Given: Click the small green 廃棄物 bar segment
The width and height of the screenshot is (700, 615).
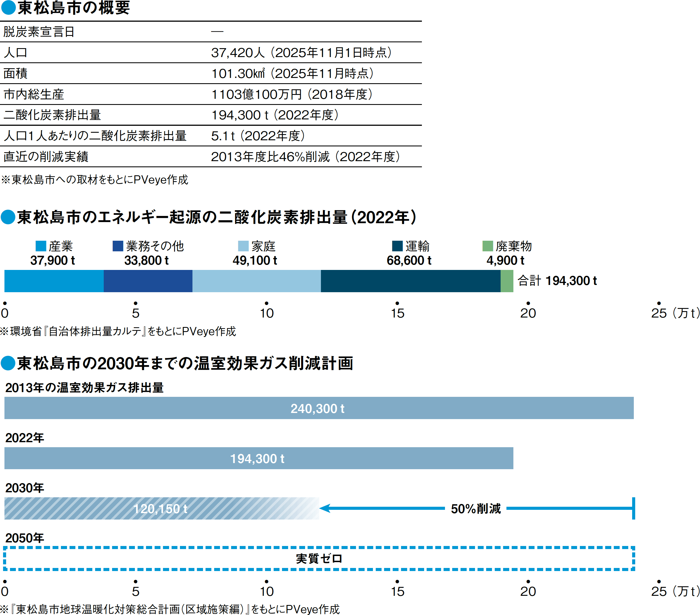Looking at the screenshot, I should click(507, 281).
